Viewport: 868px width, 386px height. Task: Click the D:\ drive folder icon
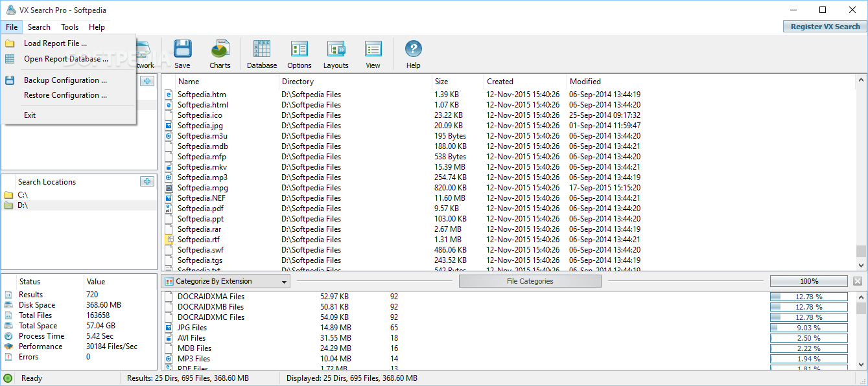pyautogui.click(x=8, y=205)
